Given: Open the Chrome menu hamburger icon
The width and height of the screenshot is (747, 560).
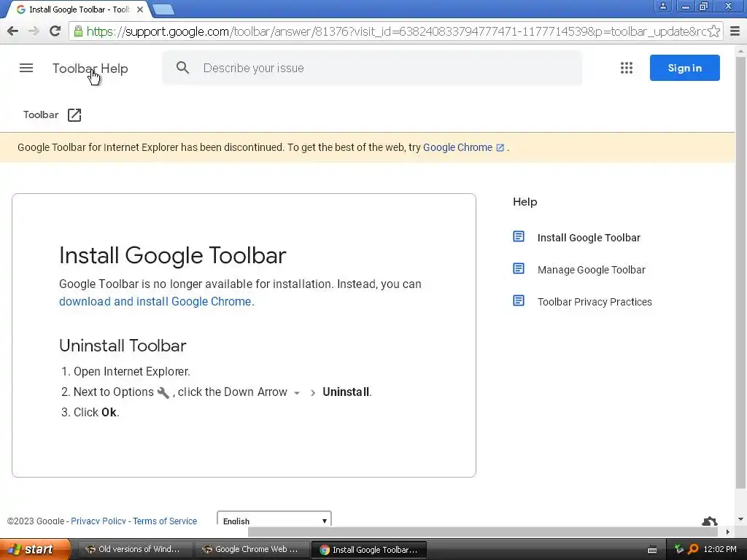Looking at the screenshot, I should tap(735, 31).
